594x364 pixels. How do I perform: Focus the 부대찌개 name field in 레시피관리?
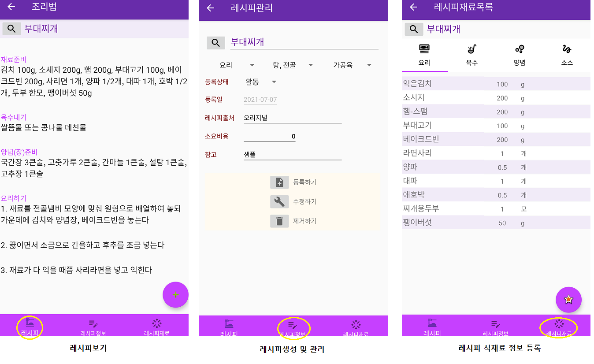[x=304, y=42]
